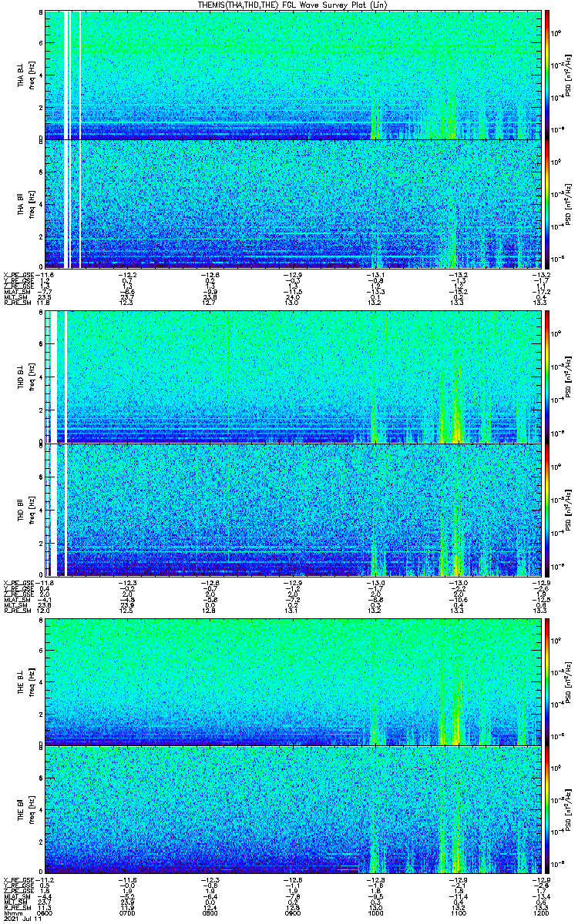
Task: Click the color bar beside THA B-perpendicular panel
Action: coord(547,75)
